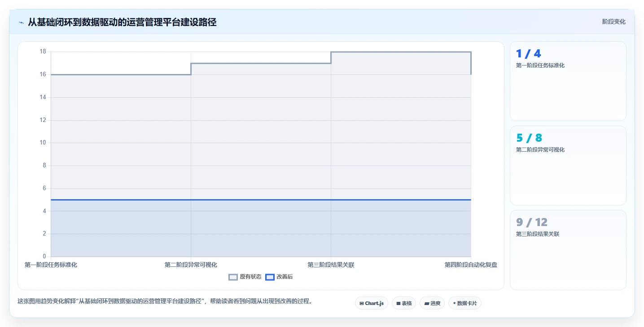
Task: Click the chart description text below the chart
Action: coord(165,301)
